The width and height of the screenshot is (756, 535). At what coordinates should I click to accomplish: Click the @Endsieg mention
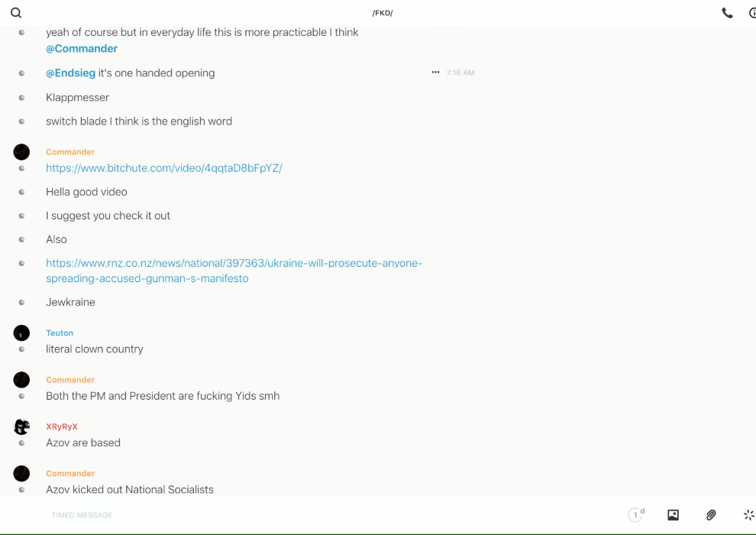tap(70, 73)
